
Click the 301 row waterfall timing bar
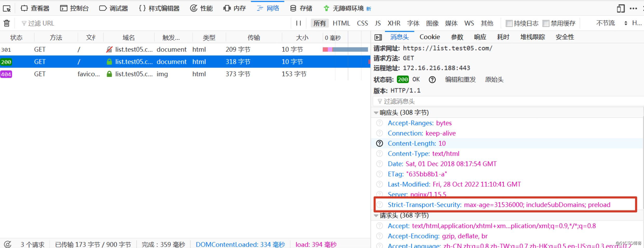pyautogui.click(x=345, y=49)
